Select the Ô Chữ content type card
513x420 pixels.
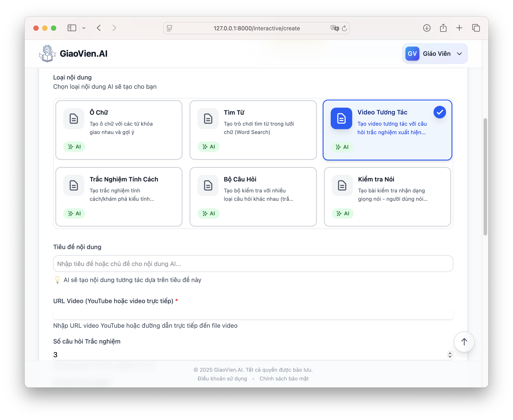119,130
